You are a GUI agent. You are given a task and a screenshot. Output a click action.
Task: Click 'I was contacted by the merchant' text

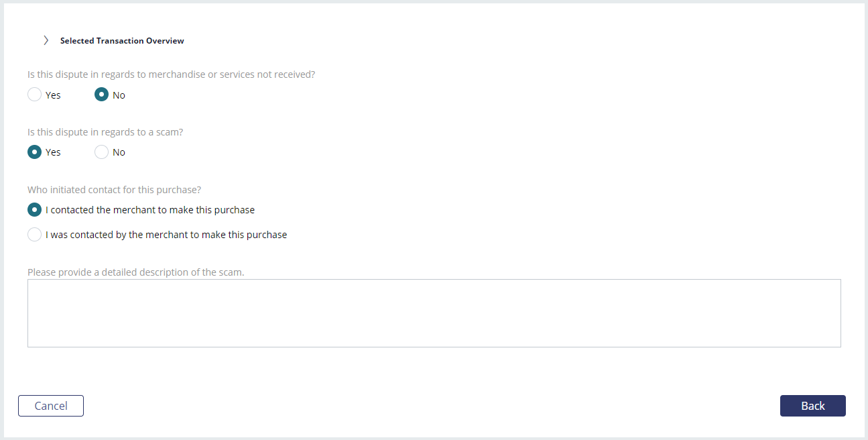(166, 235)
